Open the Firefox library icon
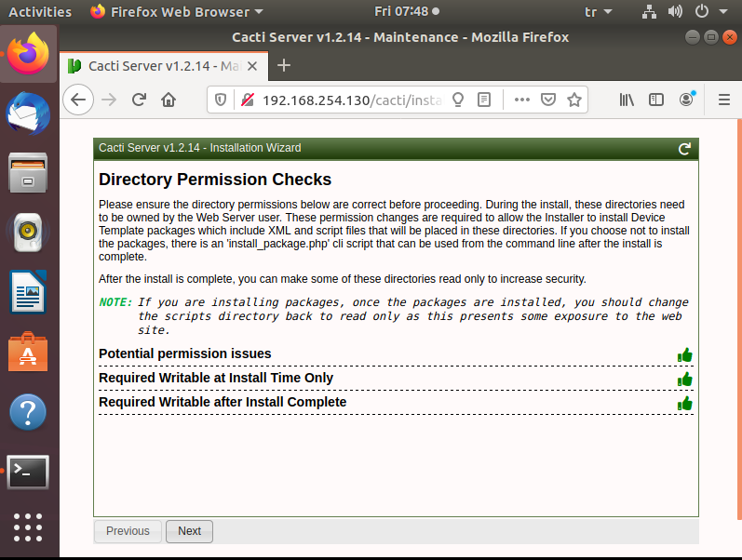Screen dimensions: 742x560 (x=627, y=100)
